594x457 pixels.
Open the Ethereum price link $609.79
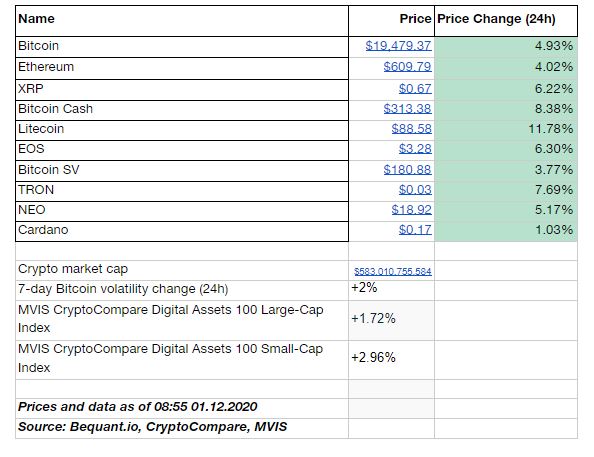click(x=407, y=67)
